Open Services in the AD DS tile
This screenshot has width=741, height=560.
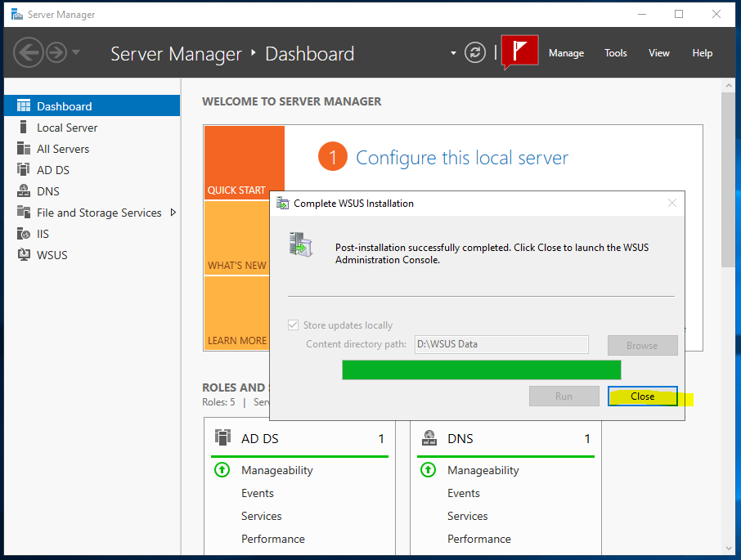click(x=262, y=516)
